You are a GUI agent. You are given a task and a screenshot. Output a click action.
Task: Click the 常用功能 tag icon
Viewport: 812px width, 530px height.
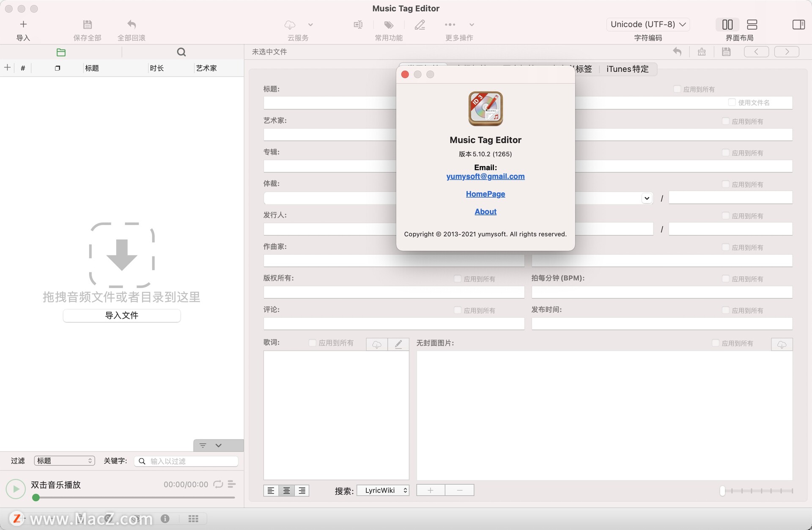(389, 25)
